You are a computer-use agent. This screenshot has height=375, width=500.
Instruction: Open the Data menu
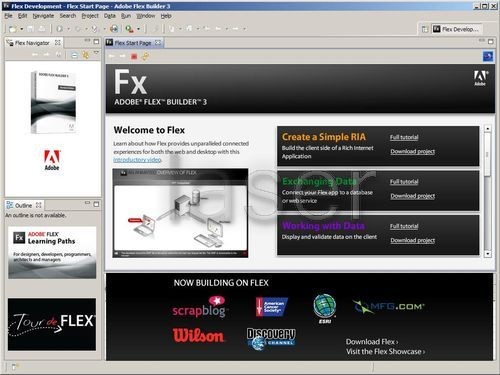[x=110, y=16]
